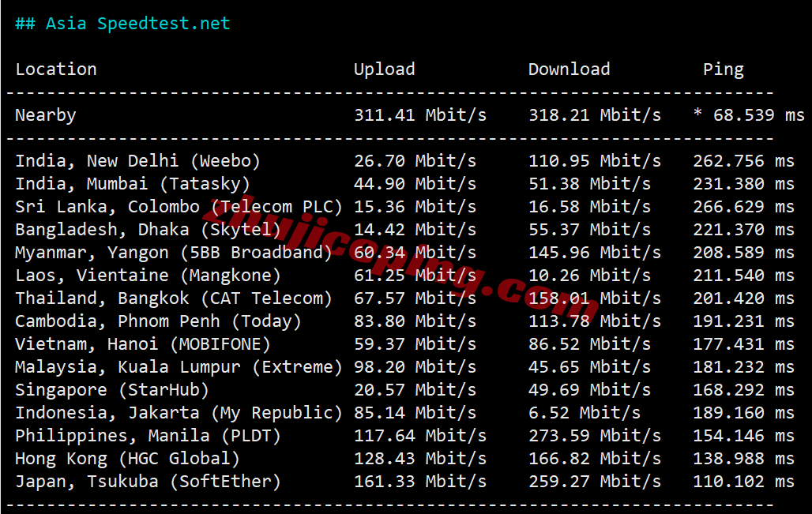Click Vientaine download 10.26 Mbit/s
The height and width of the screenshot is (514, 812).
point(589,276)
